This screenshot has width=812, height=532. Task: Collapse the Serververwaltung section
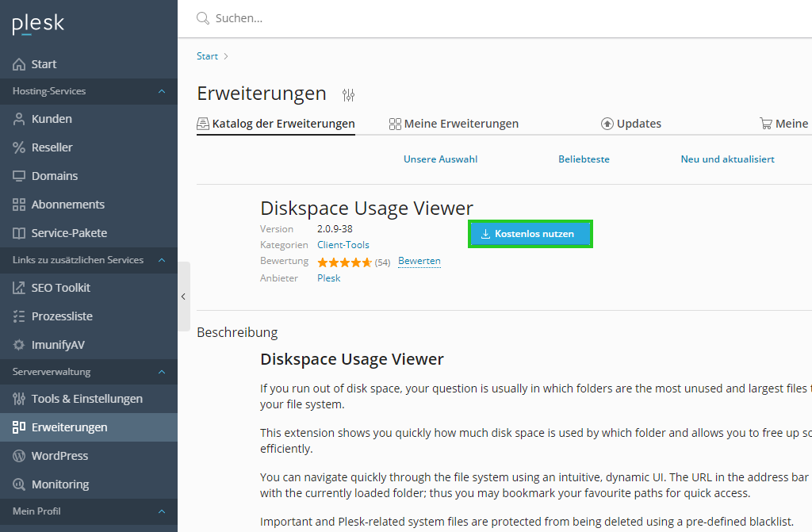[x=162, y=372]
